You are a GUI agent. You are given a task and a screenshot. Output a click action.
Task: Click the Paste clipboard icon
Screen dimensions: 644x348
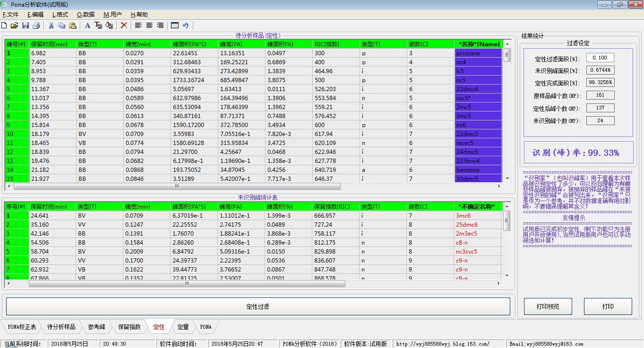coord(72,25)
